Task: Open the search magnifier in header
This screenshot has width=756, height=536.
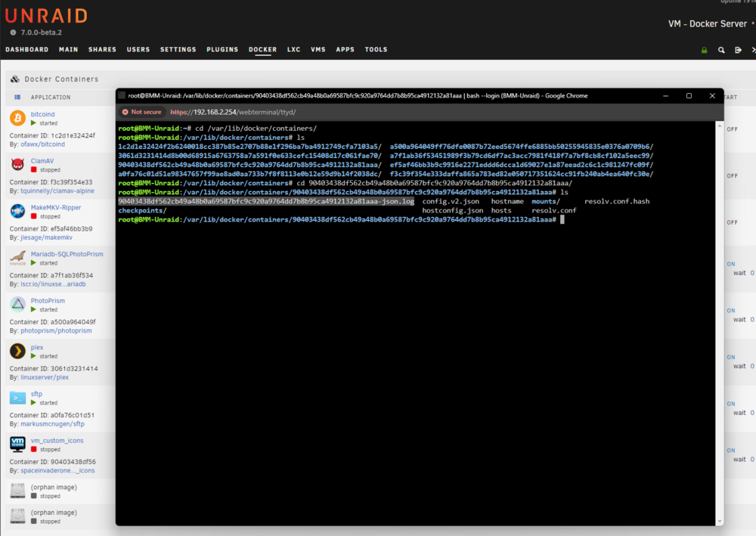Action: pyautogui.click(x=721, y=50)
